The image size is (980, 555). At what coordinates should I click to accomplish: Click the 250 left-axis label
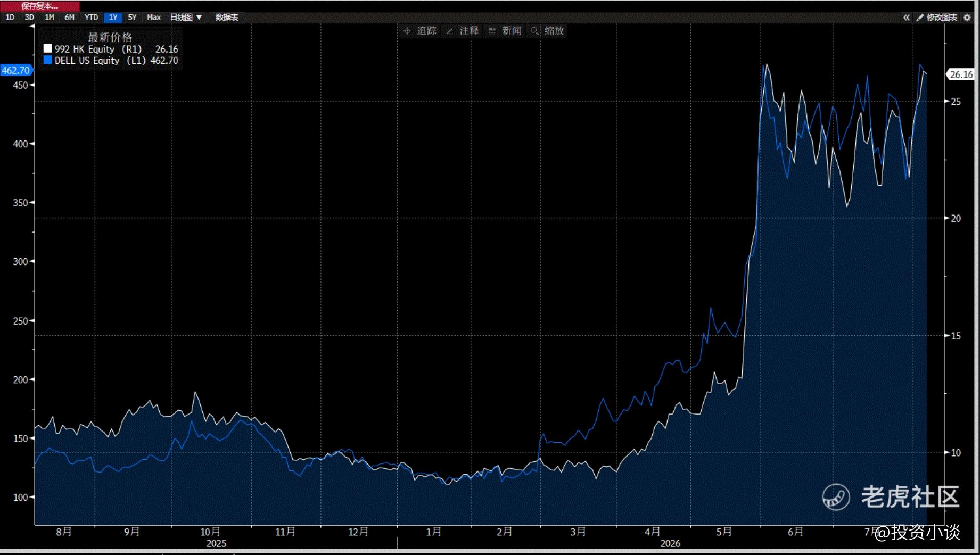(x=20, y=321)
